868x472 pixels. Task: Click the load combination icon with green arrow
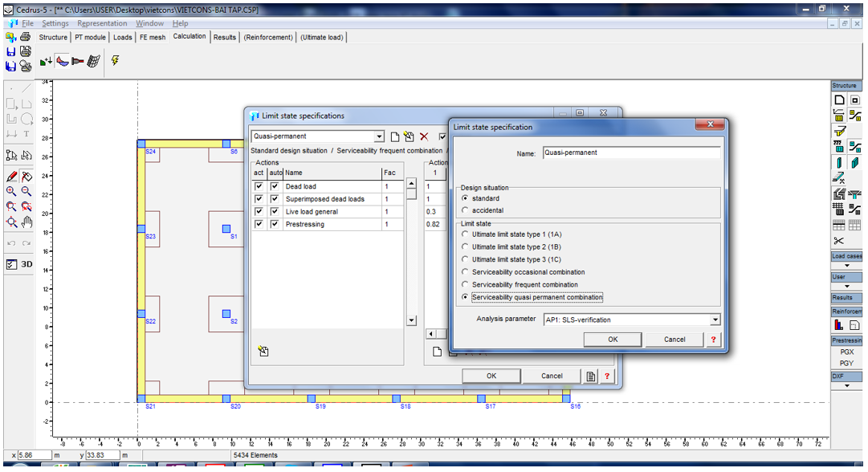pyautogui.click(x=46, y=62)
